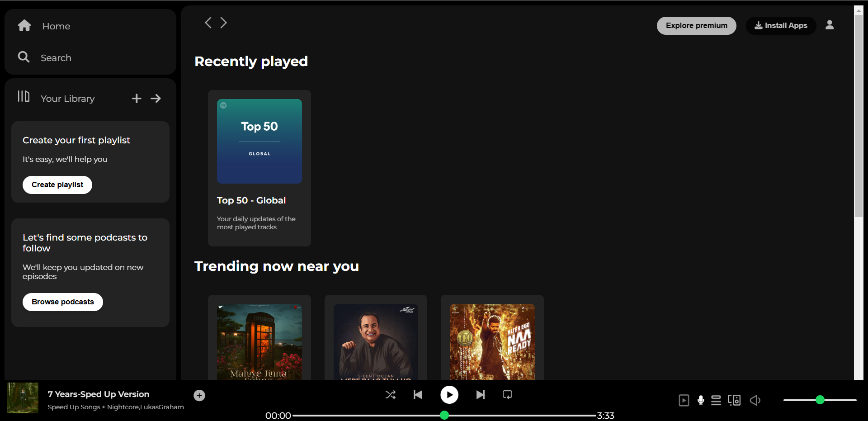Open the Your Library stack icon
The width and height of the screenshot is (868, 421).
pyautogui.click(x=24, y=96)
